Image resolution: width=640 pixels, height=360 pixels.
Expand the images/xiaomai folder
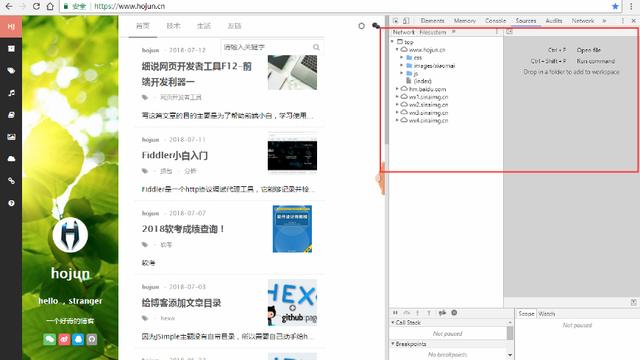[x=402, y=65]
